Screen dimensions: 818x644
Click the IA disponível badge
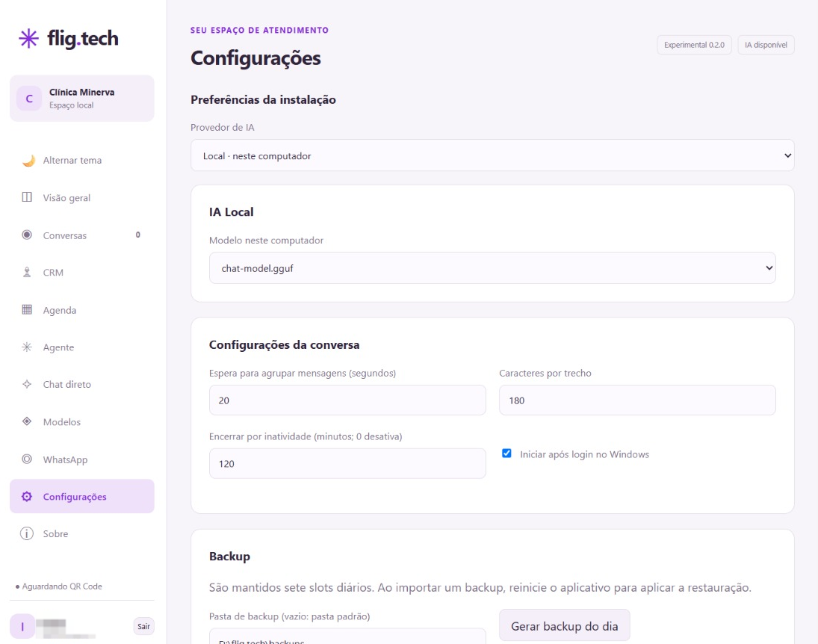pos(766,45)
